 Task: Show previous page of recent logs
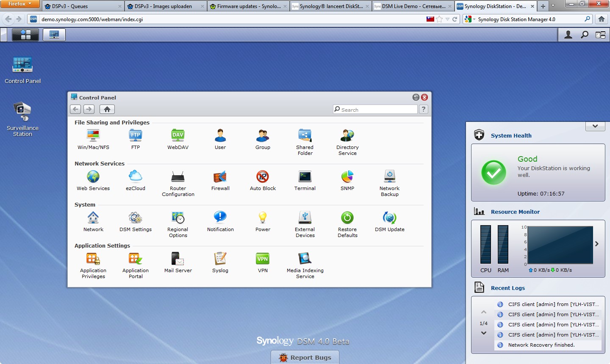click(483, 312)
